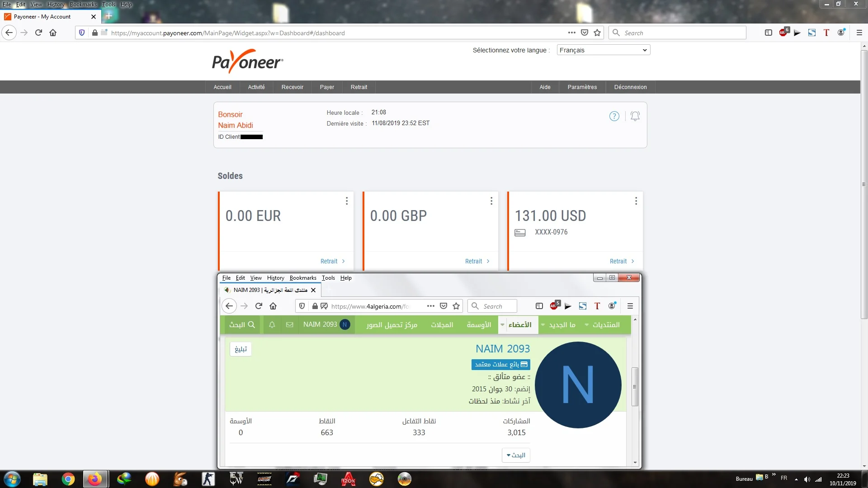Open the Firefox hamburger menu
The image size is (868, 488).
pyautogui.click(x=859, y=33)
